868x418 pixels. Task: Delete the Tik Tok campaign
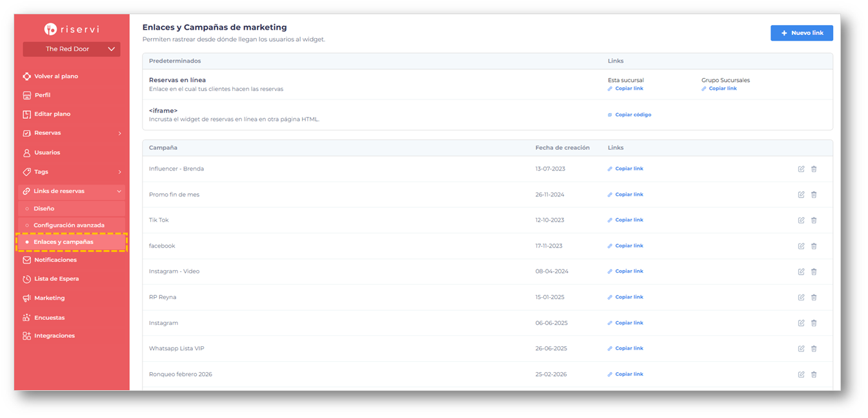tap(814, 220)
